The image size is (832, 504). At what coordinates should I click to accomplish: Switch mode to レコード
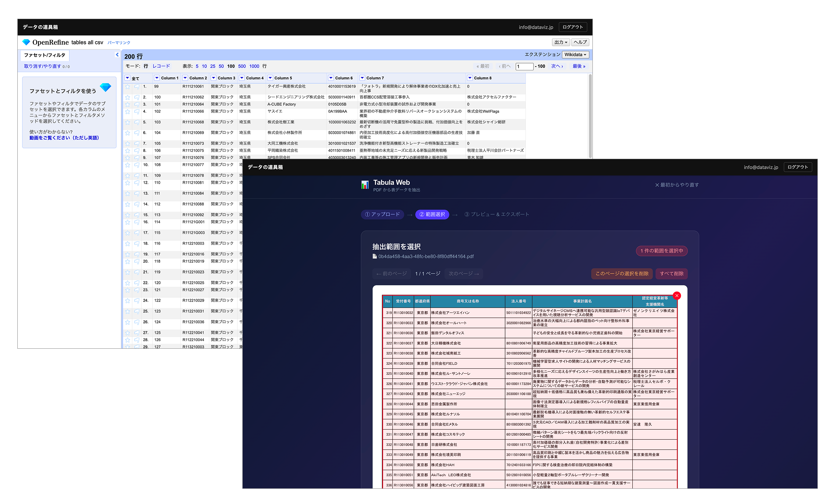point(161,66)
